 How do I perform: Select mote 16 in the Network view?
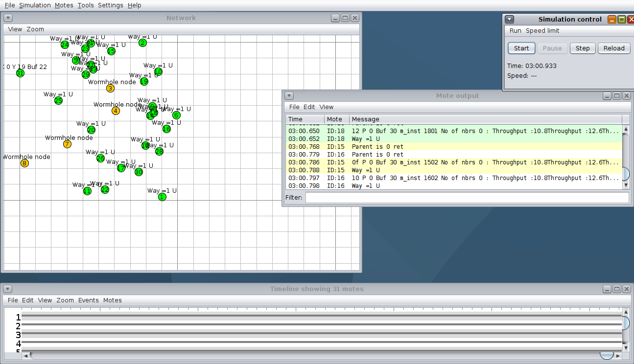(x=166, y=129)
